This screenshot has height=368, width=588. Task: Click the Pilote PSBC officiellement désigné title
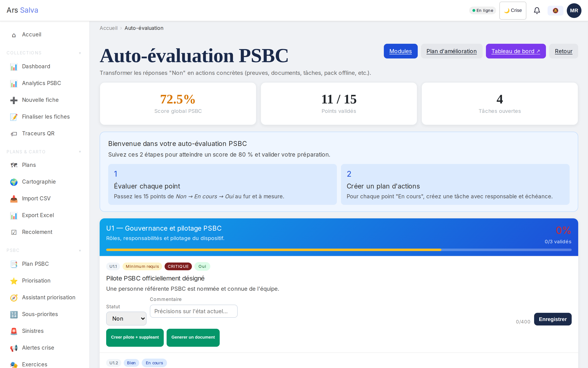pos(155,278)
